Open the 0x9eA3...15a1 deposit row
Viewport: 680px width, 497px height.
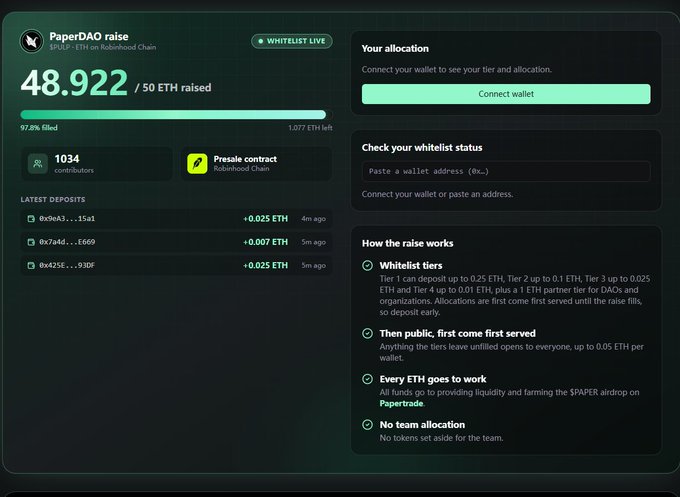tap(177, 219)
